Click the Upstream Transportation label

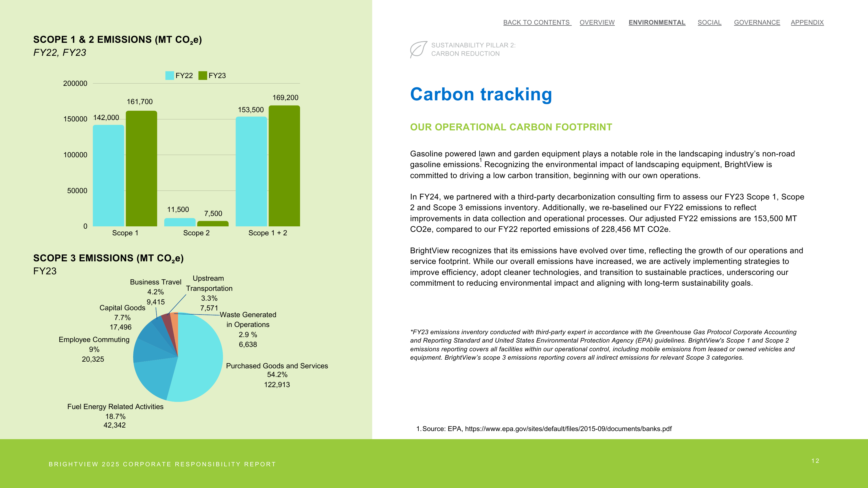pyautogui.click(x=209, y=283)
